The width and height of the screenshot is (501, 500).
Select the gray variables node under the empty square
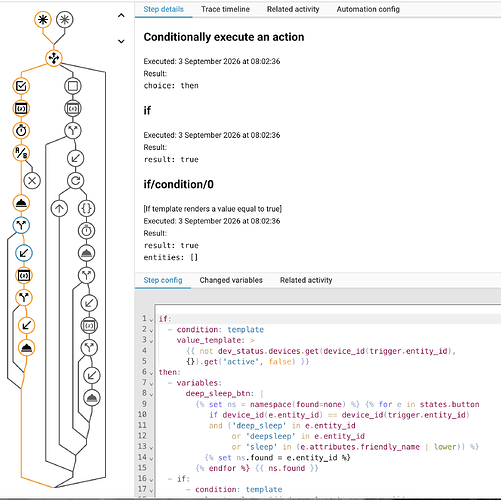point(73,108)
